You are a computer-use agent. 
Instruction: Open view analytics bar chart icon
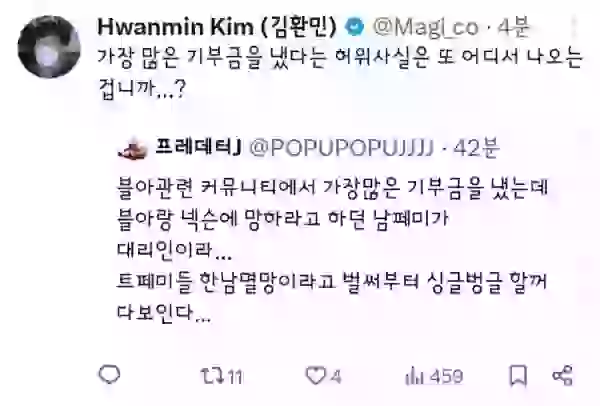pos(414,376)
